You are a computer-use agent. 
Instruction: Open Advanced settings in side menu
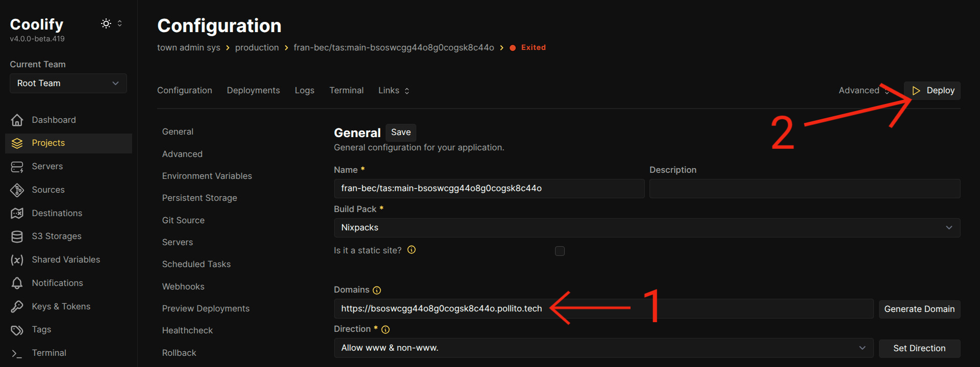[182, 154]
